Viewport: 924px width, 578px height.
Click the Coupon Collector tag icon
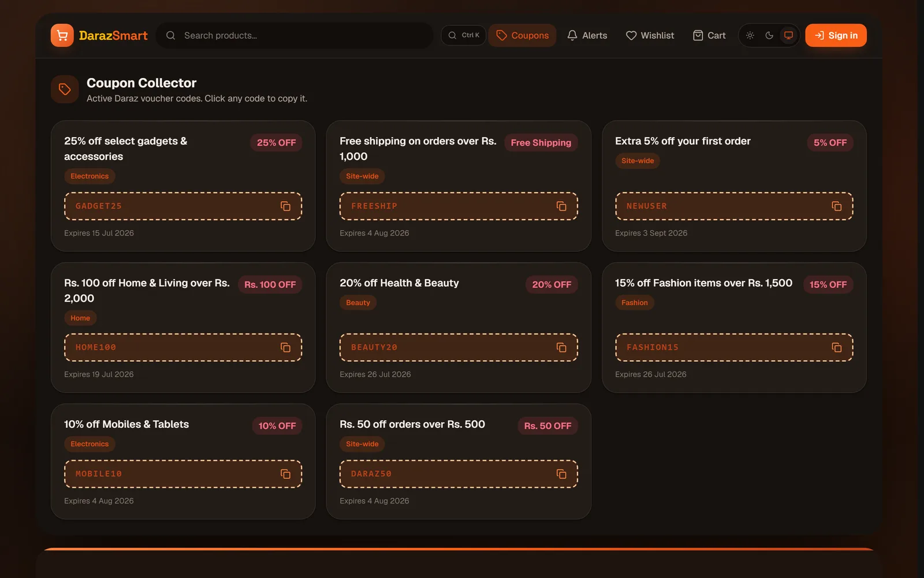click(65, 89)
